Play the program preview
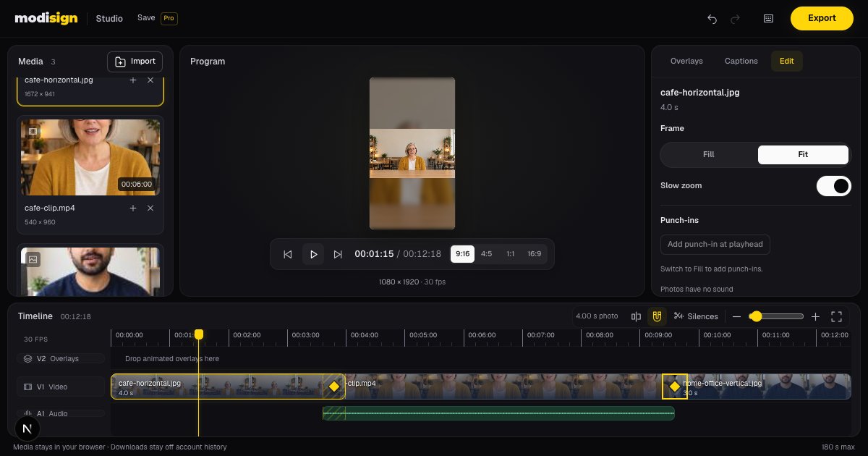This screenshot has height=456, width=868. click(313, 254)
